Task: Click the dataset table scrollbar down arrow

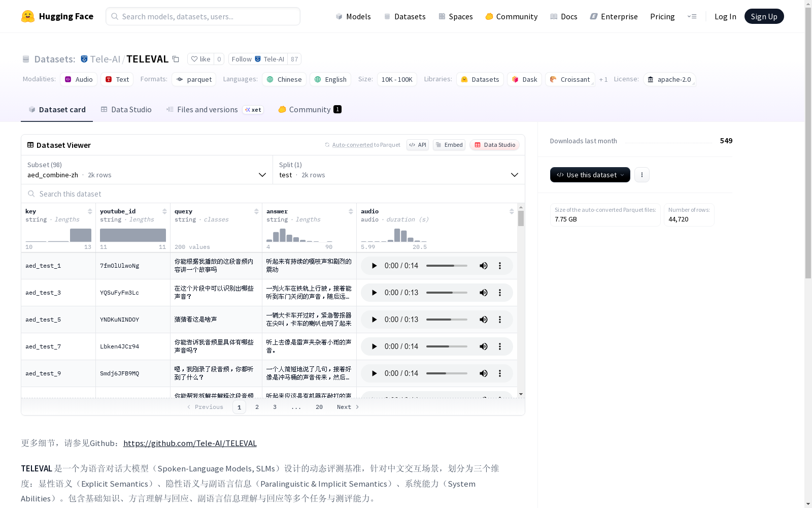Action: click(521, 394)
